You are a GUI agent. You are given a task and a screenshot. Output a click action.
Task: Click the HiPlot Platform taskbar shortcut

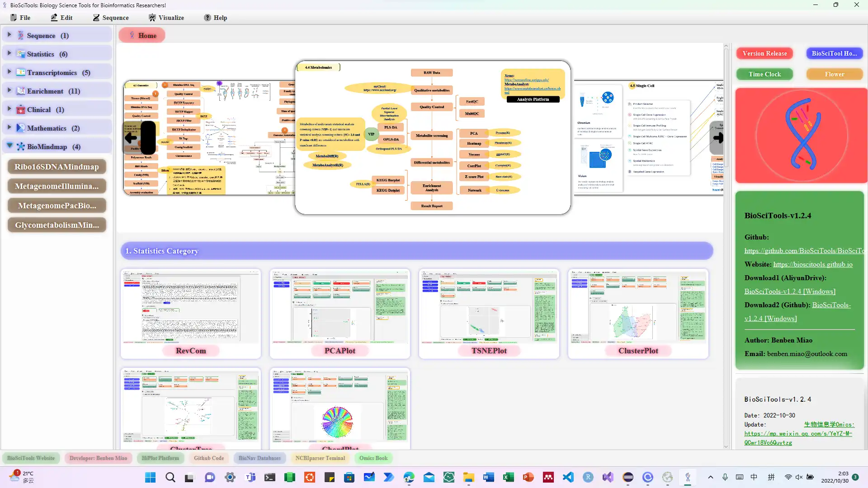coord(160,458)
